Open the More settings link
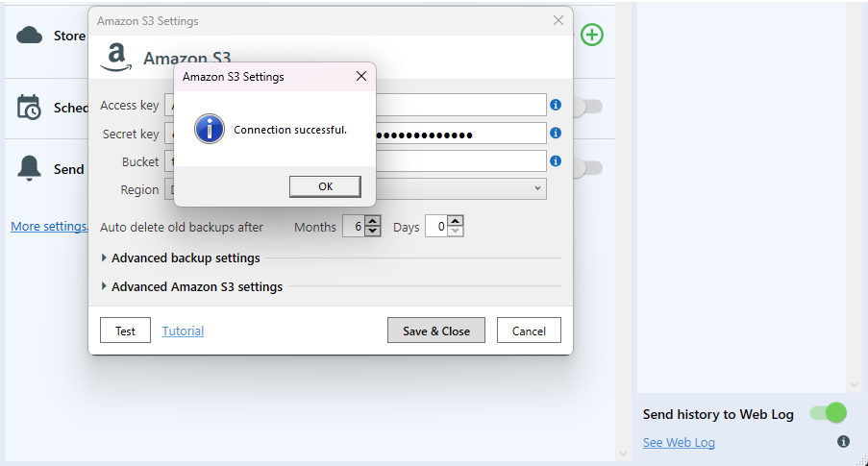Screen dimensions: 868x466 click(x=49, y=227)
